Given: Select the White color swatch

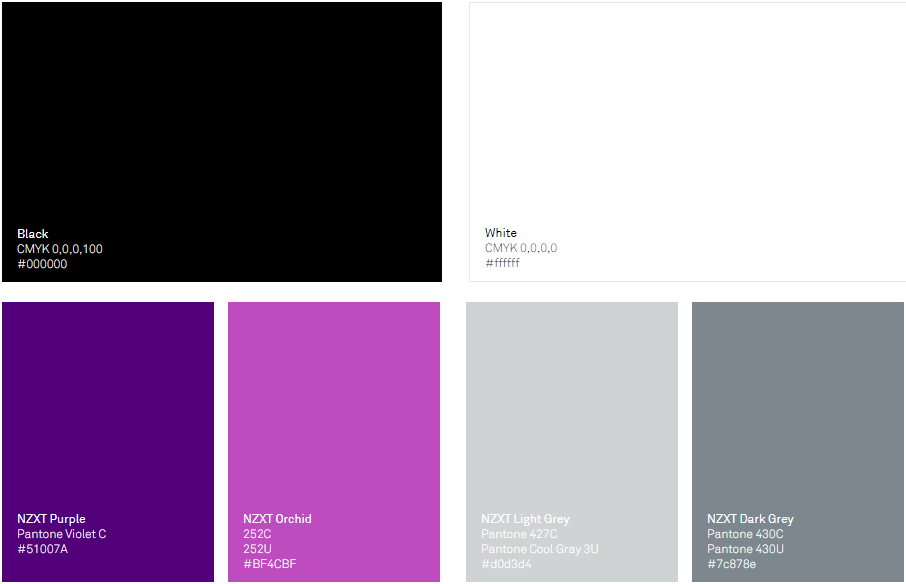Looking at the screenshot, I should tap(688, 142).
